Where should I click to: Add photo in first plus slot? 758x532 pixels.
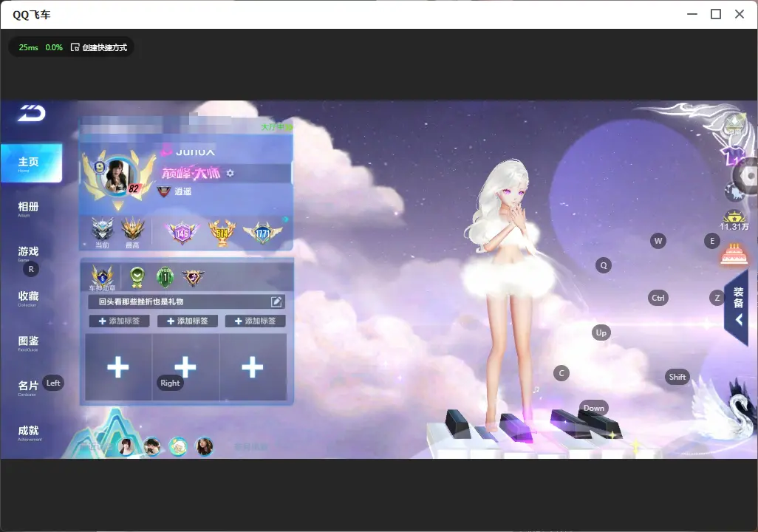118,367
